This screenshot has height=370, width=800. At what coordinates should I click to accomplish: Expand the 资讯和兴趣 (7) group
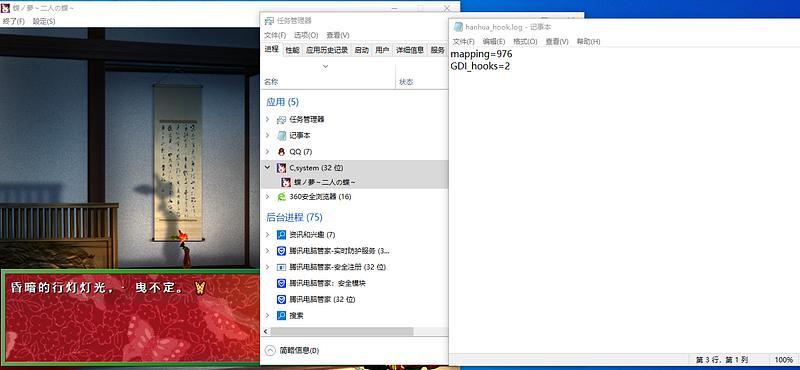(x=267, y=235)
